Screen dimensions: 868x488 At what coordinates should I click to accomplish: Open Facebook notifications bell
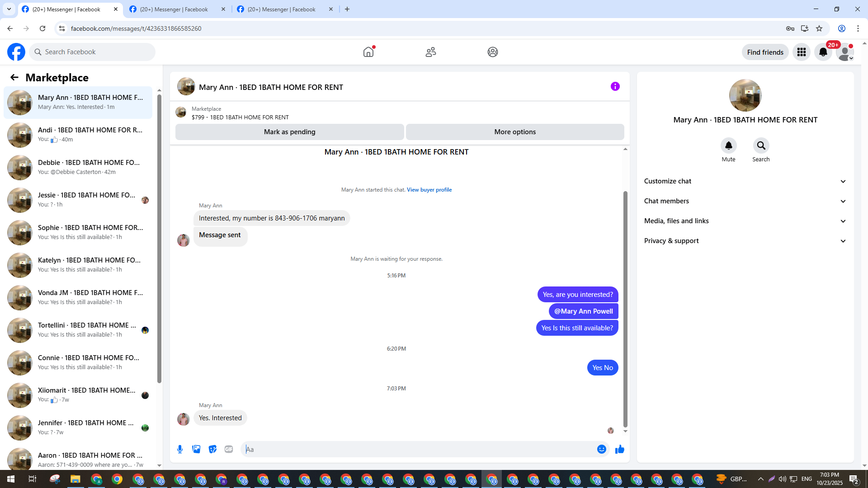(823, 52)
